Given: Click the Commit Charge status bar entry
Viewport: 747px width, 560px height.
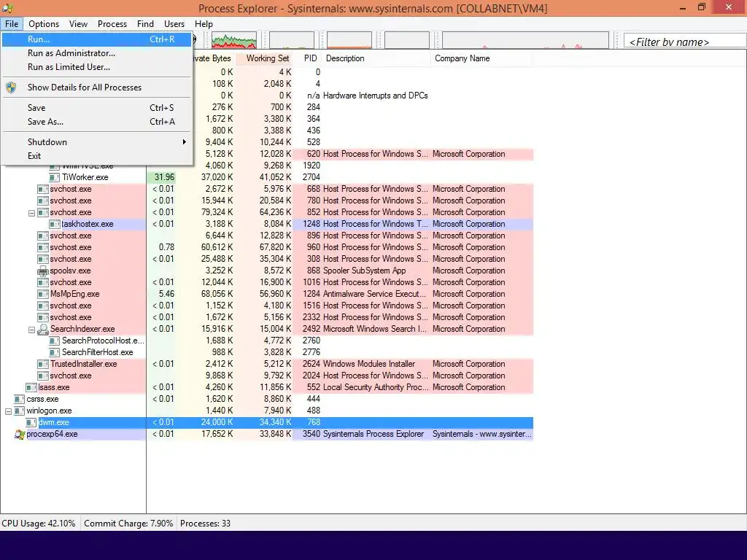Looking at the screenshot, I should point(128,524).
